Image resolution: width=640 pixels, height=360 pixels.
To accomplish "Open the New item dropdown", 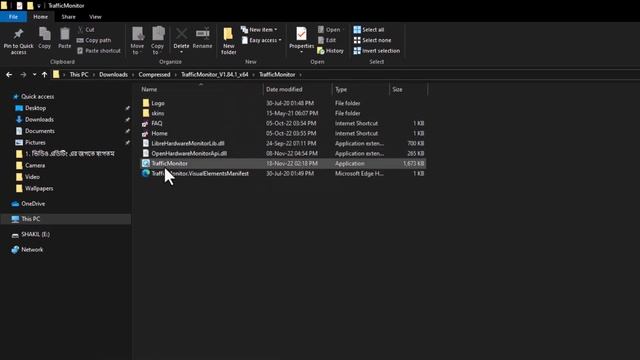I will [x=259, y=30].
